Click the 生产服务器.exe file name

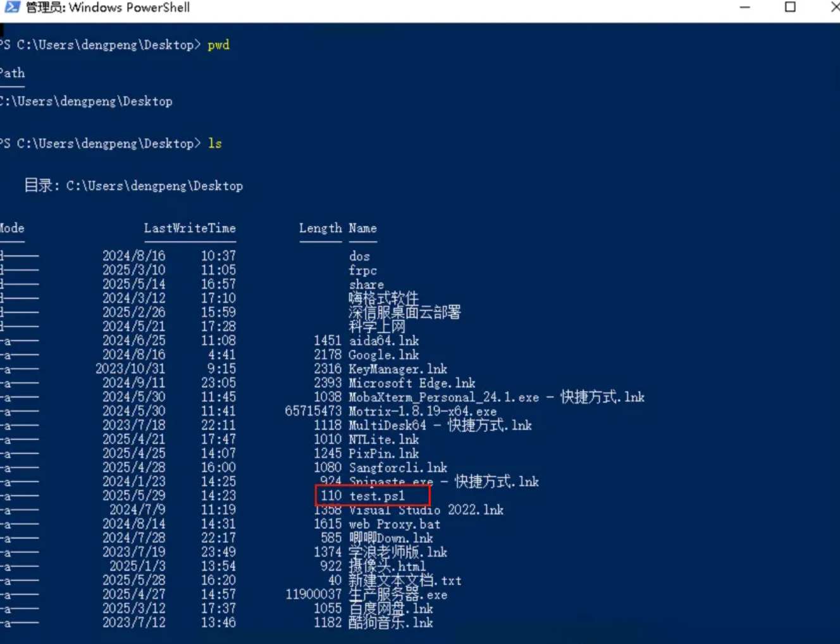click(398, 595)
